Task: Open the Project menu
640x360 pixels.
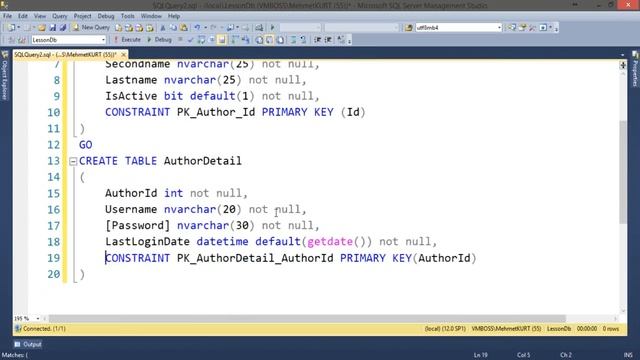Action: (x=82, y=16)
